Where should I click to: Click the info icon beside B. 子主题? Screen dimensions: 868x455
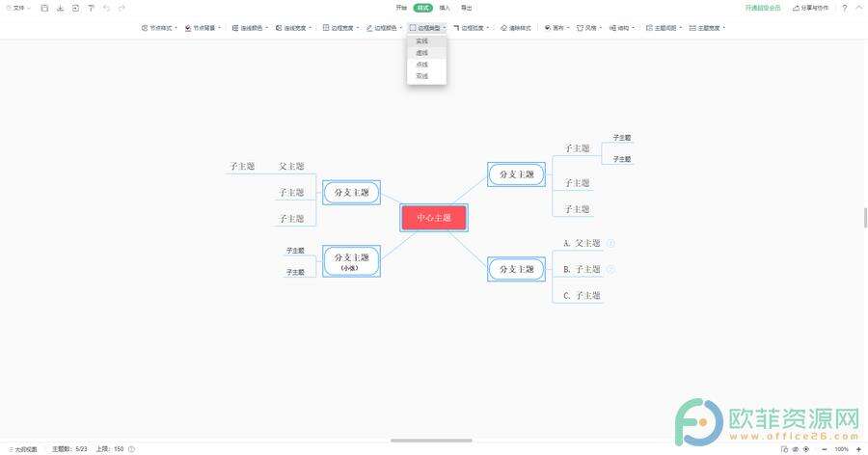(x=610, y=270)
